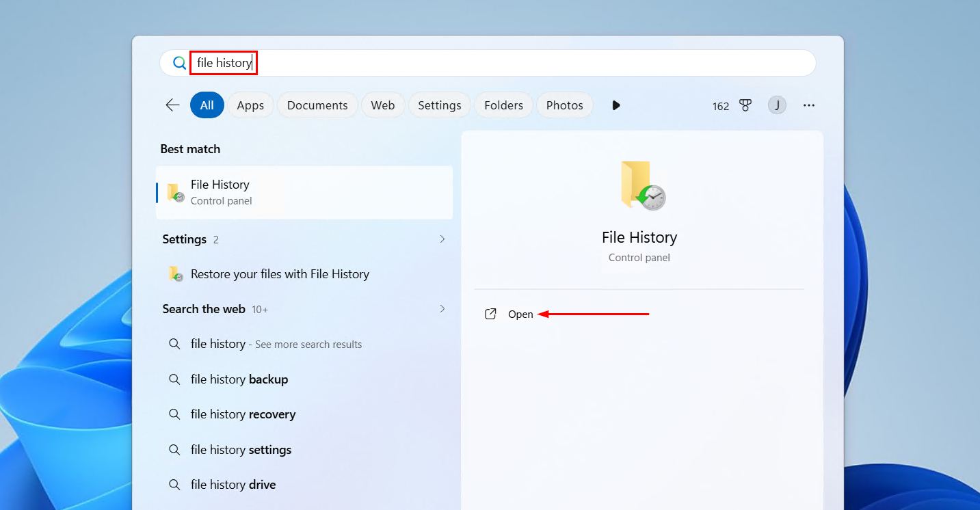Click the Settings section heading
Viewport: 980px width, 510px height.
[185, 239]
